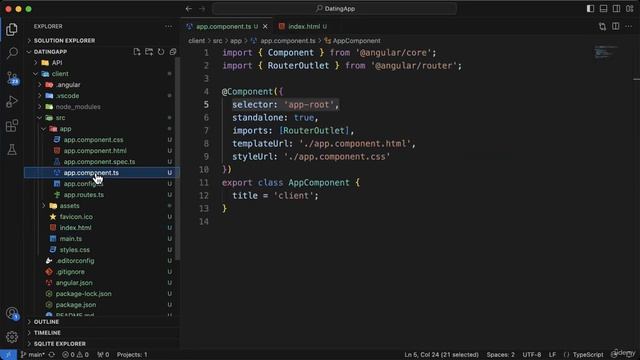
Task: Open Customize Layout icon
Action: [x=629, y=9]
